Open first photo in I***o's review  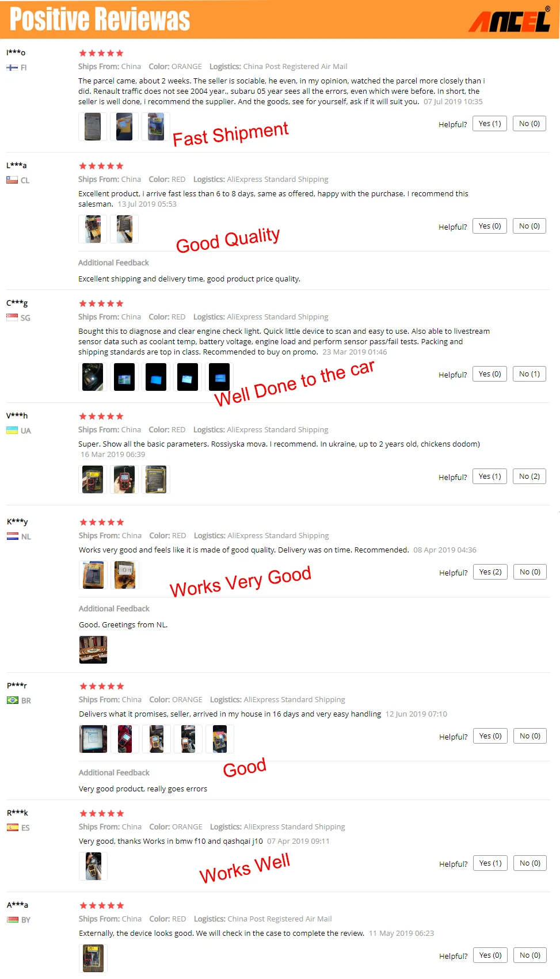pos(93,127)
